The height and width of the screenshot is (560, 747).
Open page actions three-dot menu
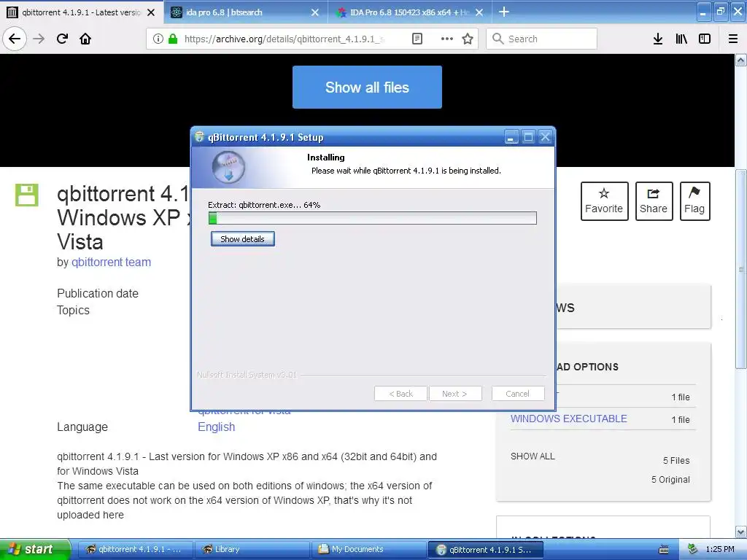click(447, 39)
